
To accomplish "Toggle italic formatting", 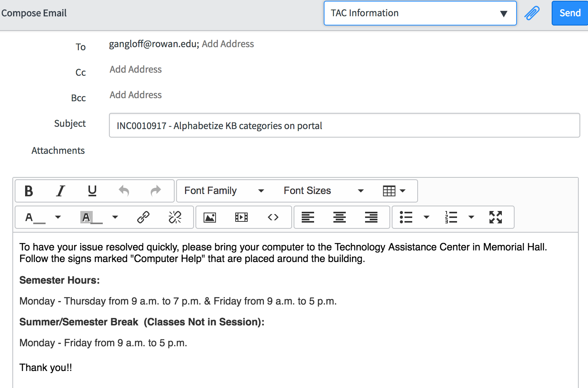I will 61,191.
